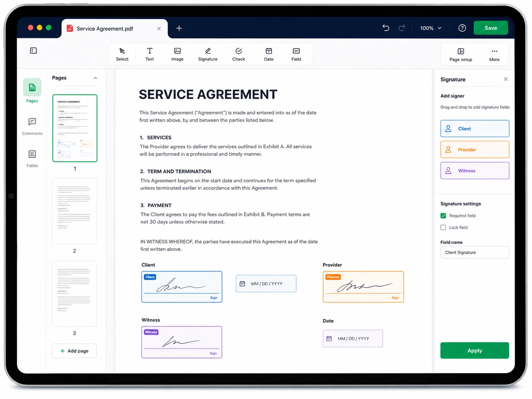532x399 pixels.
Task: Select page 1 thumbnail
Action: coord(75,128)
